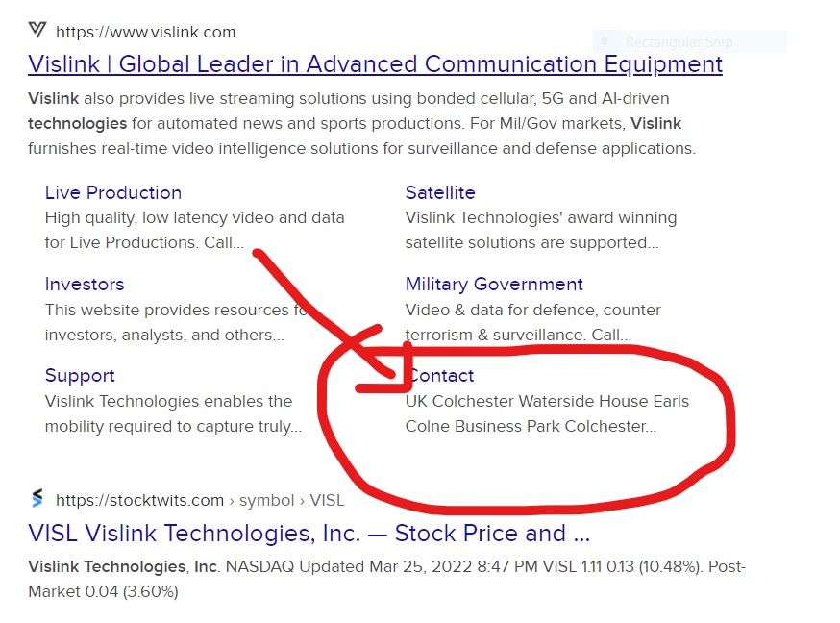Click text 'UK Colchester Waterside House Earls'

click(547, 401)
